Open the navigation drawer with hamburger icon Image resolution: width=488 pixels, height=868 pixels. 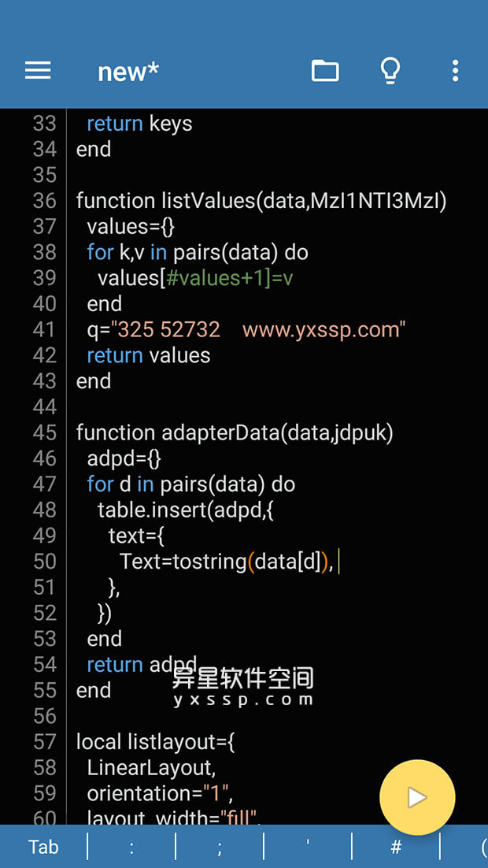pos(37,70)
